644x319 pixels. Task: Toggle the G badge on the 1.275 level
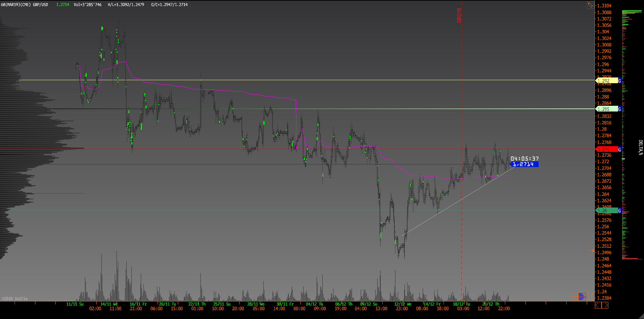[x=619, y=150]
